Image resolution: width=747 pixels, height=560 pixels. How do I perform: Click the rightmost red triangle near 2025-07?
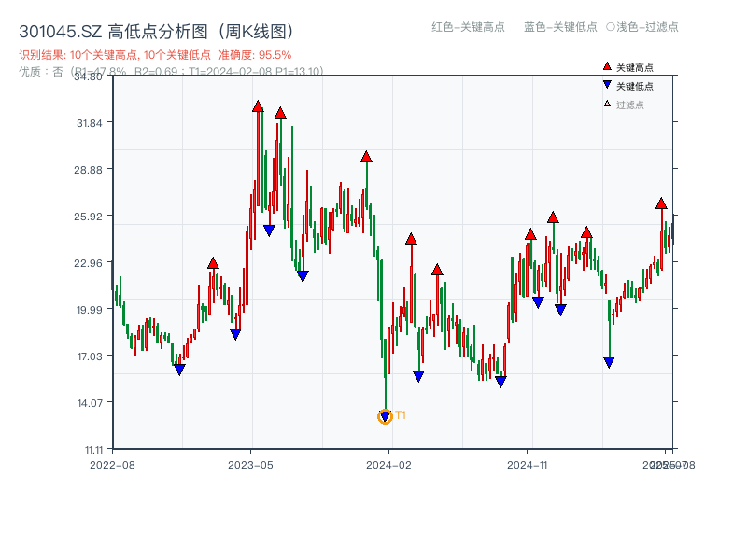pos(661,202)
